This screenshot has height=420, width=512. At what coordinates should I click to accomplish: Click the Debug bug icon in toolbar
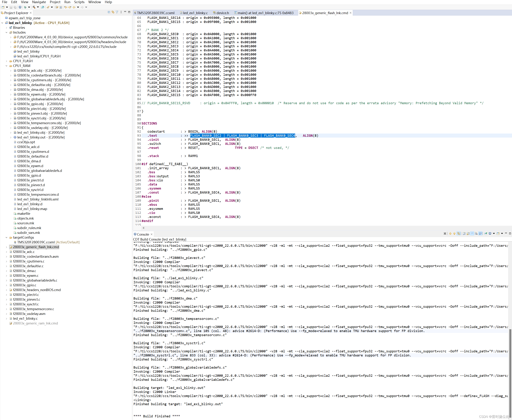pos(25,7)
